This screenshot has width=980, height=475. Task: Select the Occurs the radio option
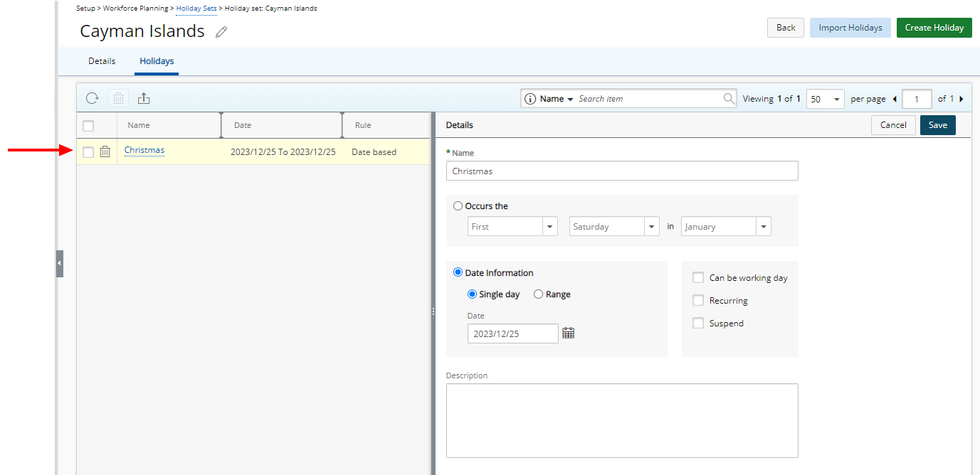(x=458, y=206)
